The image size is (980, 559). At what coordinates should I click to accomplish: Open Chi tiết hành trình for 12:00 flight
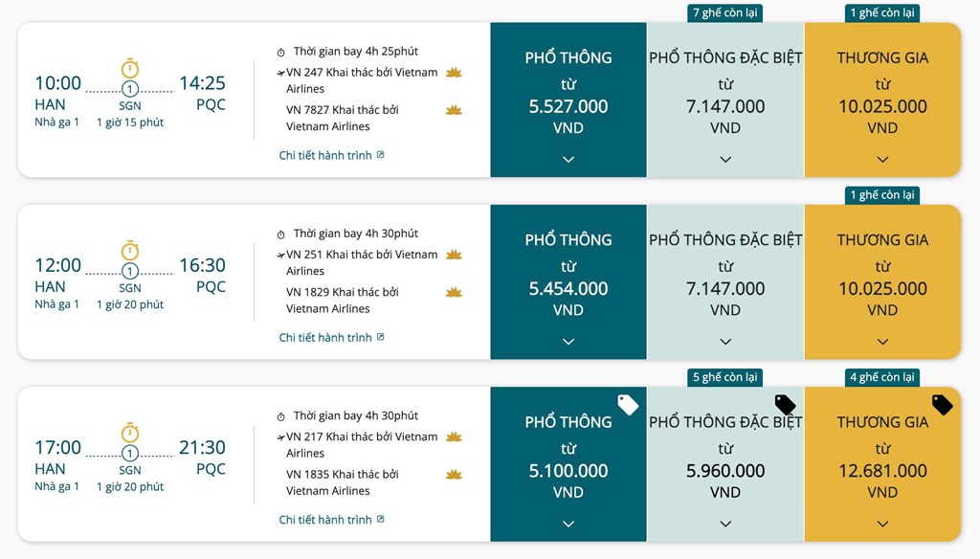coord(331,337)
